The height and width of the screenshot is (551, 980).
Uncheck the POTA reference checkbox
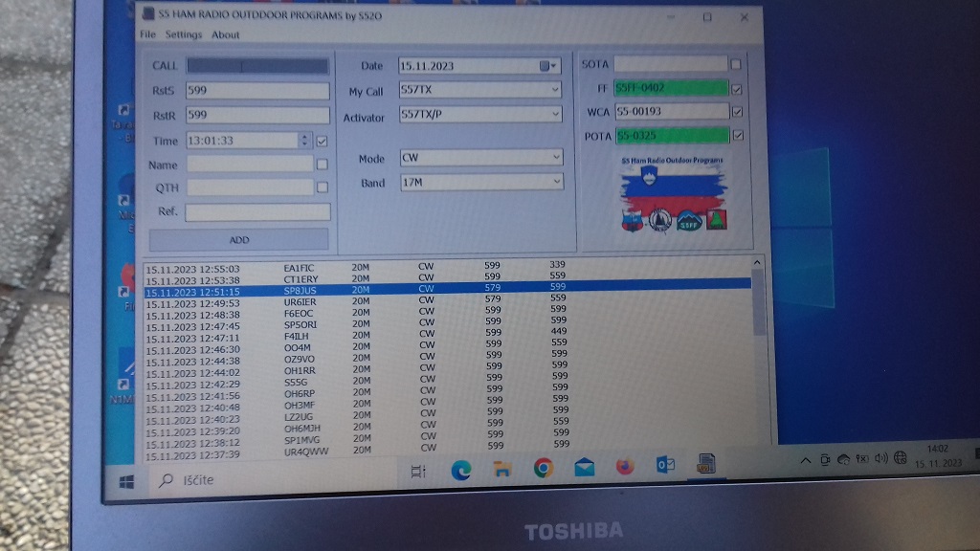coord(737,136)
